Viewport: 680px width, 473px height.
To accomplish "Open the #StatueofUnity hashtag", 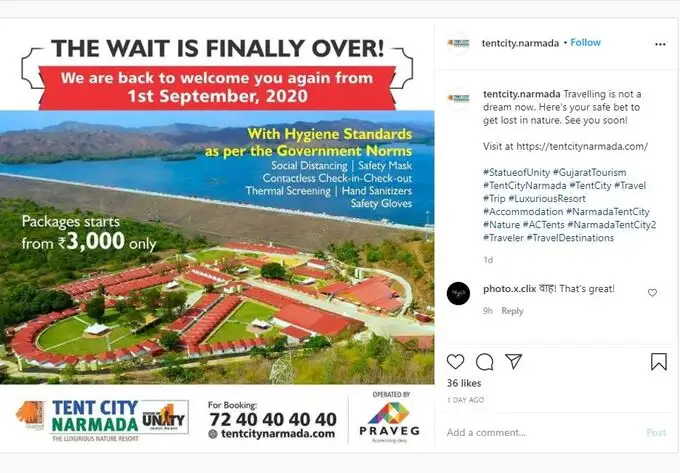I will [x=516, y=172].
